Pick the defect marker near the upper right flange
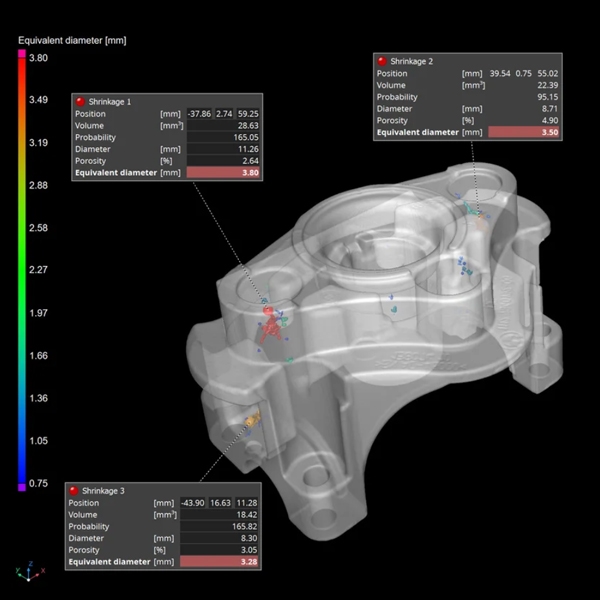 tap(473, 210)
